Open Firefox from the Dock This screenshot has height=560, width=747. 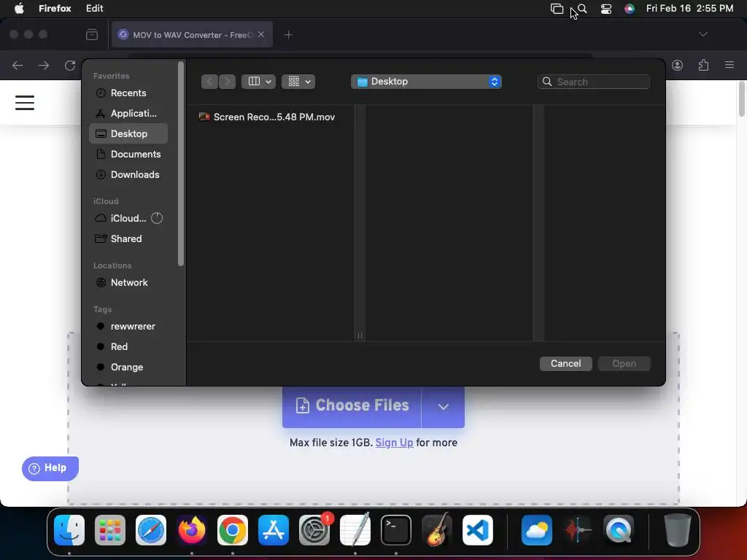click(x=192, y=530)
